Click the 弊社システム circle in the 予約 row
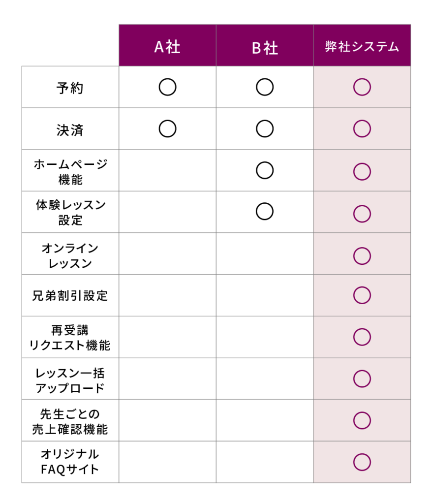432x504 pixels. click(x=362, y=88)
